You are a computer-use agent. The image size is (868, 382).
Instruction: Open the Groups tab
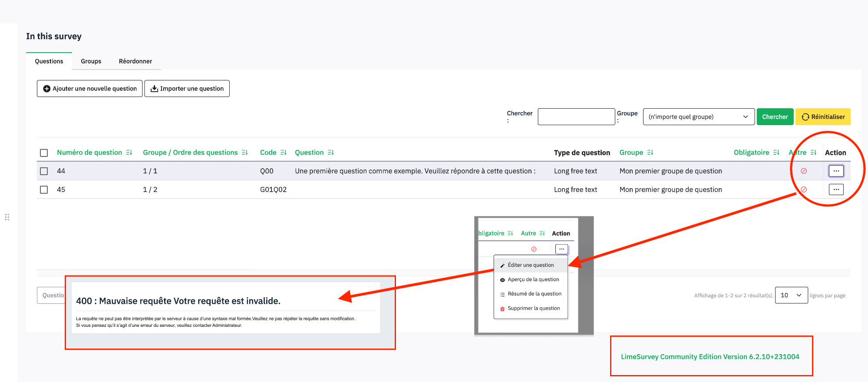(x=91, y=61)
